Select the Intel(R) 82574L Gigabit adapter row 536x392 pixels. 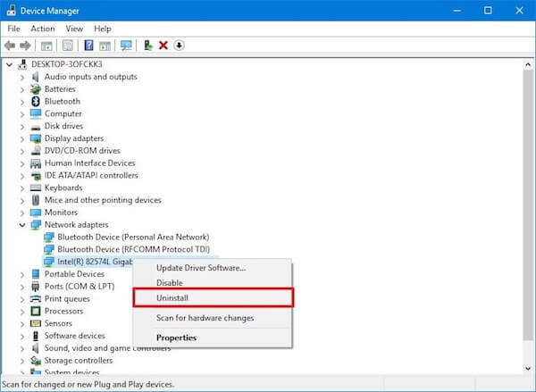tap(88, 262)
